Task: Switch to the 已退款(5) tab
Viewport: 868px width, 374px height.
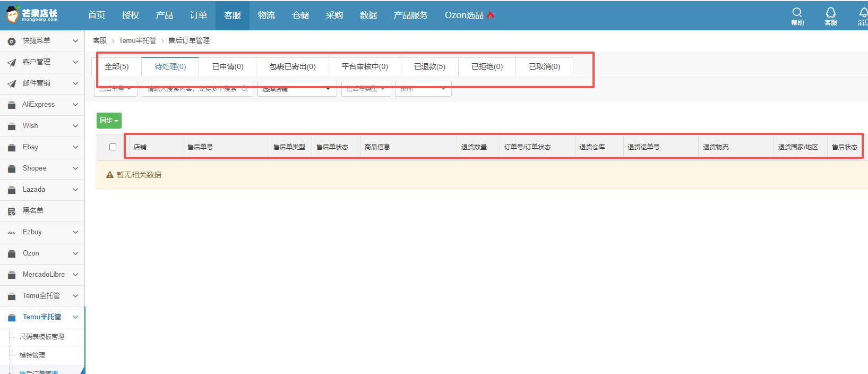Action: pyautogui.click(x=429, y=66)
